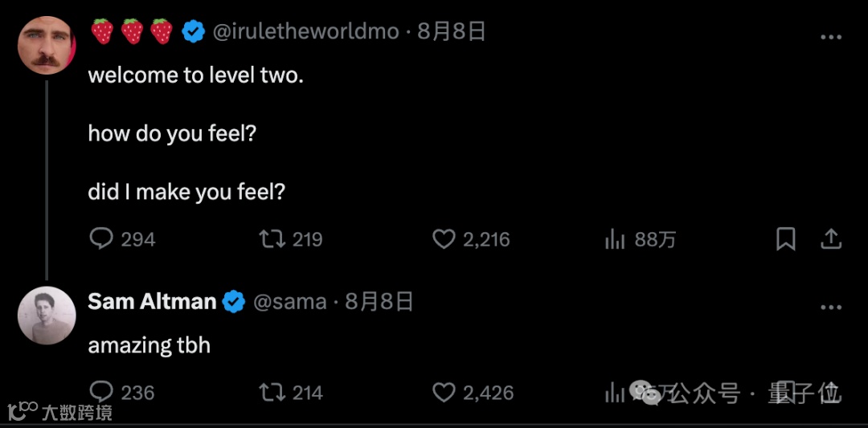View analytics showing 88万 views
The width and height of the screenshot is (868, 428).
click(x=615, y=239)
